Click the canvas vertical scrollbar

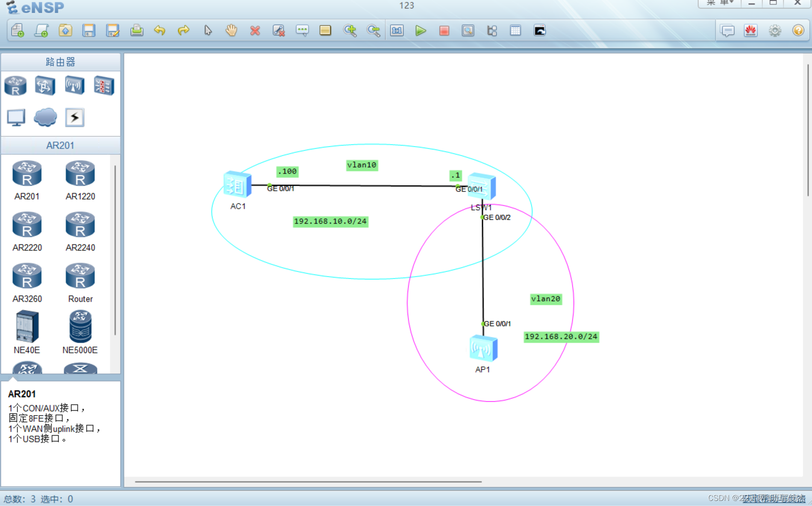[x=807, y=130]
